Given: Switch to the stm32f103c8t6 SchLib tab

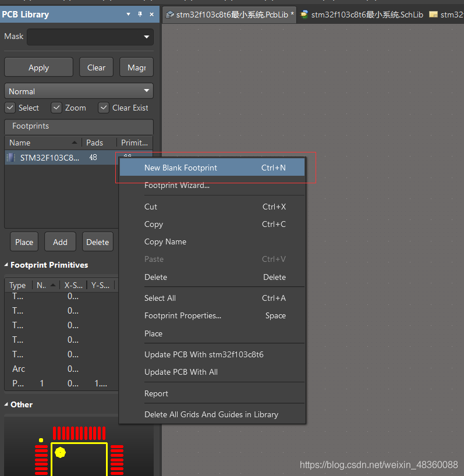Looking at the screenshot, I should 362,15.
